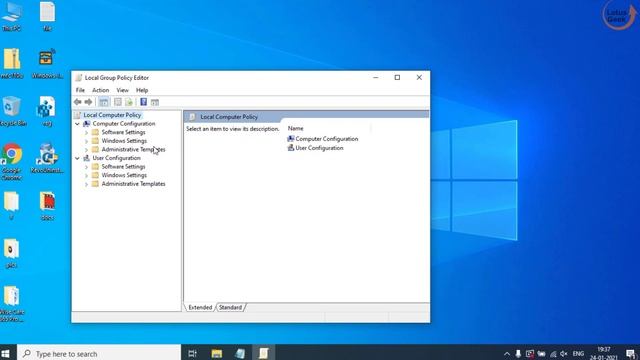Select Local Computer Policy root in tree
Screen dimensions: 640x360
click(112, 115)
